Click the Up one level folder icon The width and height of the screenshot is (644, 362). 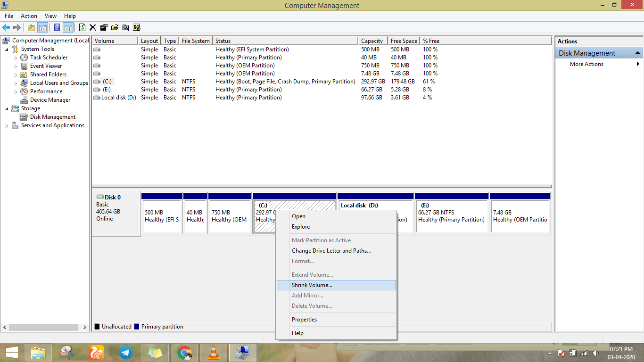coord(31,27)
